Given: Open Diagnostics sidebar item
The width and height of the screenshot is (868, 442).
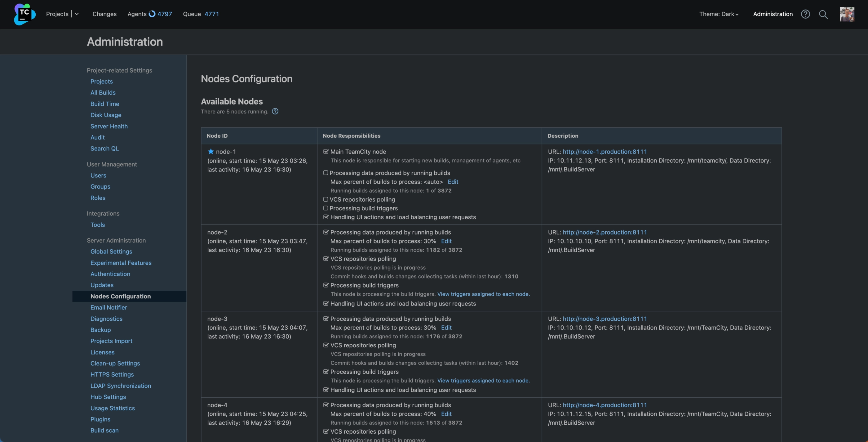Looking at the screenshot, I should coord(106,319).
